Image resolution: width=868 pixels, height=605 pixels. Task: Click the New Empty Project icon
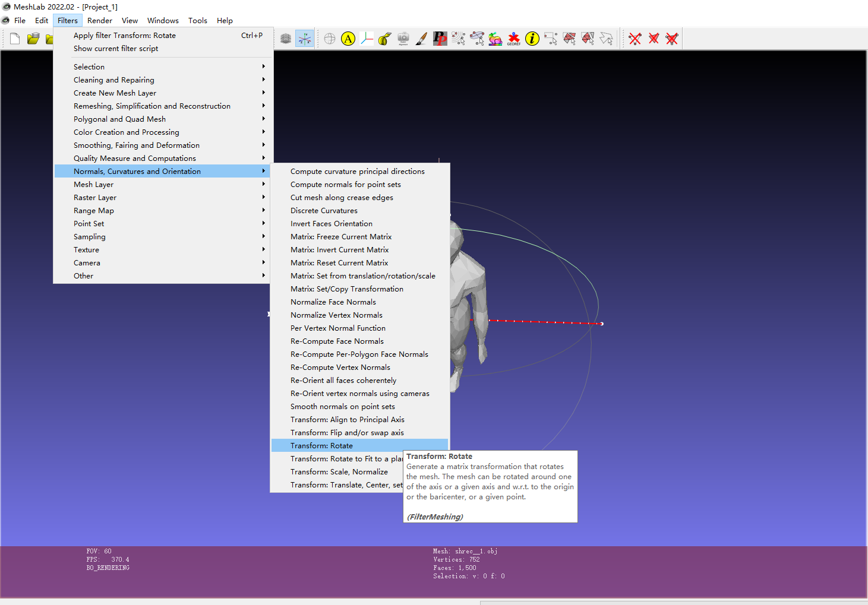(x=15, y=39)
